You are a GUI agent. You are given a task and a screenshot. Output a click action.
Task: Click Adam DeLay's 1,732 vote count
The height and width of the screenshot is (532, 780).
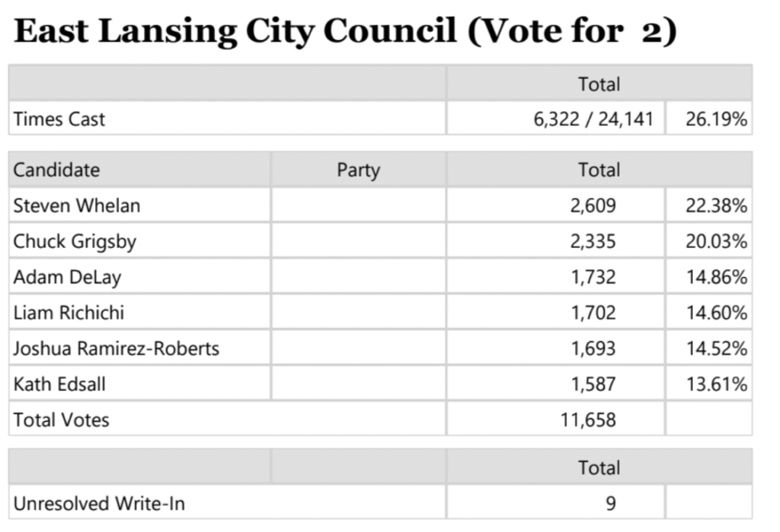tap(593, 278)
